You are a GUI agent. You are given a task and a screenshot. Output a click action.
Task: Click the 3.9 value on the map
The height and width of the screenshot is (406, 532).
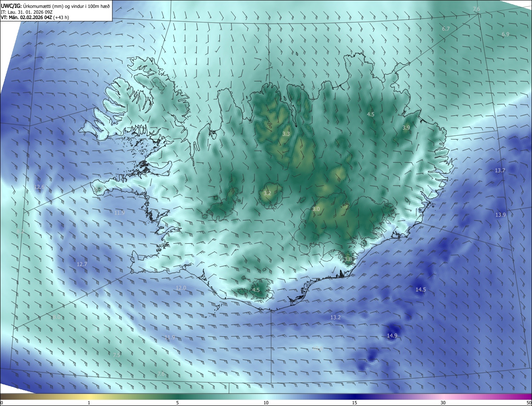pyautogui.click(x=406, y=128)
